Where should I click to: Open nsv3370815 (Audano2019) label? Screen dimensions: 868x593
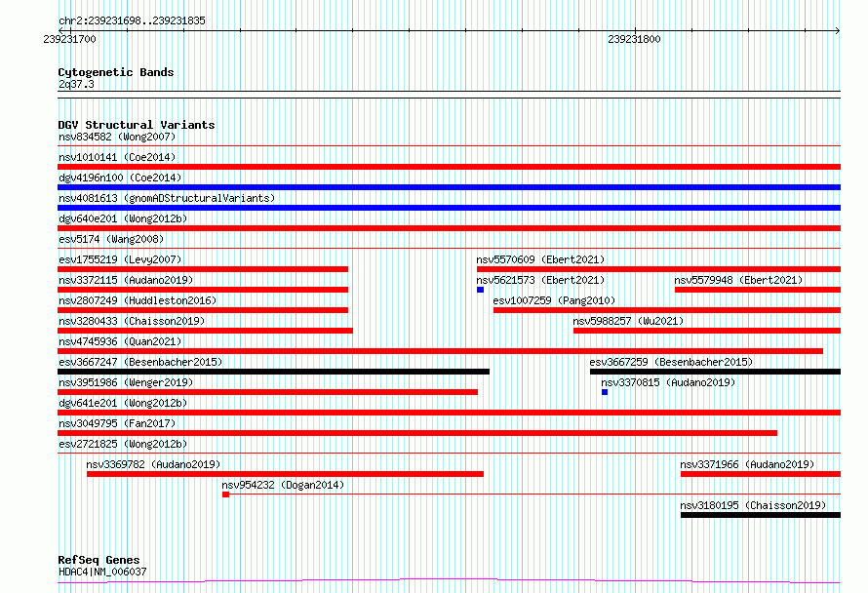click(x=668, y=382)
